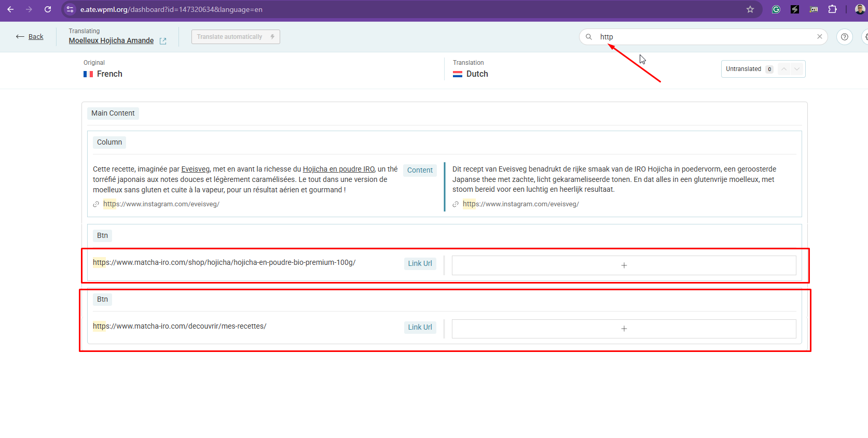
Task: View site information icon in address bar
Action: coord(71,9)
